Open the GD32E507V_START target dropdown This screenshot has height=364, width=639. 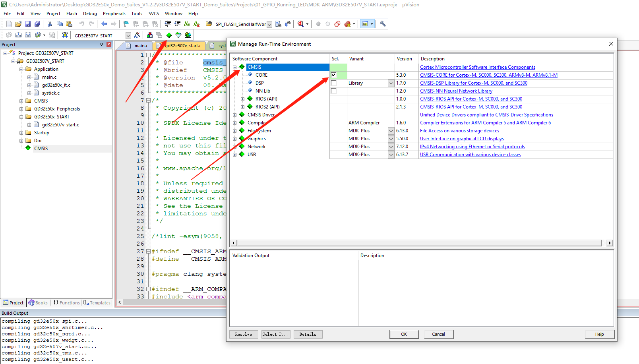pyautogui.click(x=128, y=35)
